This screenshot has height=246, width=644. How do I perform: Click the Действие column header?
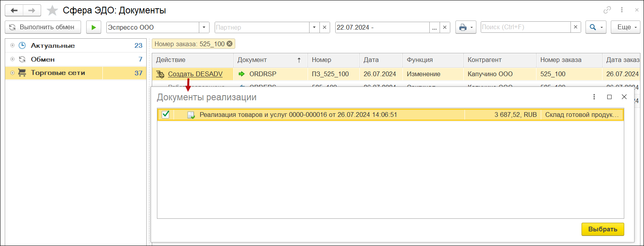click(193, 60)
